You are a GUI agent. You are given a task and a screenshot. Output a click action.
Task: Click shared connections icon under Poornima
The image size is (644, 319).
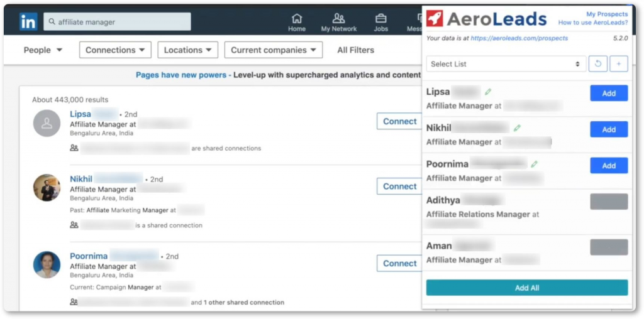click(74, 302)
